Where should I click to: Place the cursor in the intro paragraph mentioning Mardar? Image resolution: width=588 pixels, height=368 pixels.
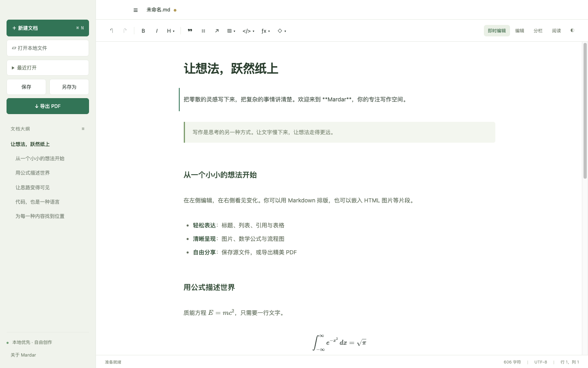296,99
